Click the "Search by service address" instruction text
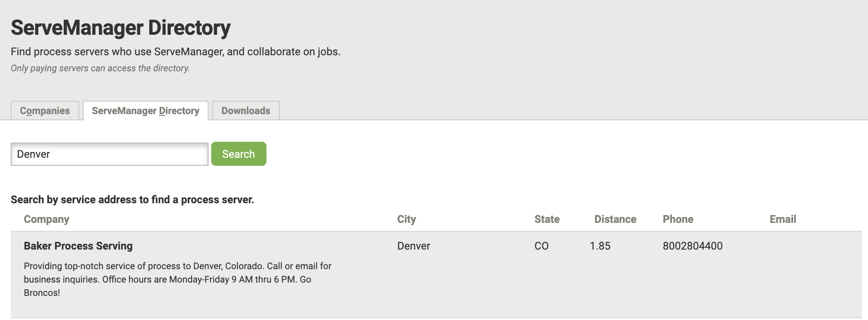Screen dimensions: 868x320 pyautogui.click(x=132, y=200)
